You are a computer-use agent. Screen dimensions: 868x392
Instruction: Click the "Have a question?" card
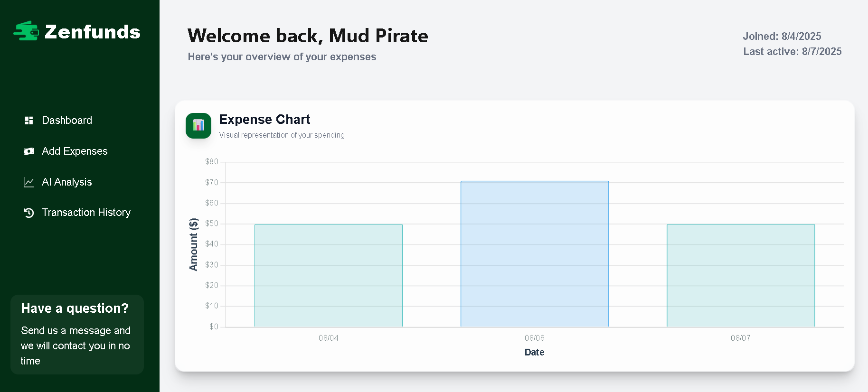pyautogui.click(x=77, y=334)
